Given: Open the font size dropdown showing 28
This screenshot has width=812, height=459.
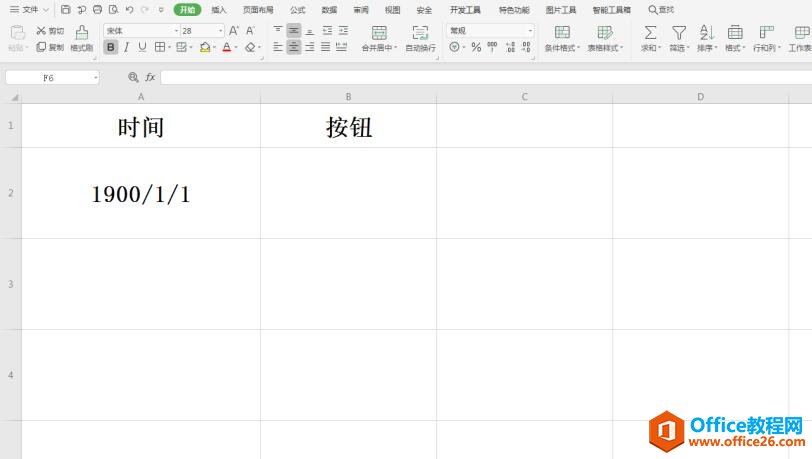Looking at the screenshot, I should pos(221,31).
